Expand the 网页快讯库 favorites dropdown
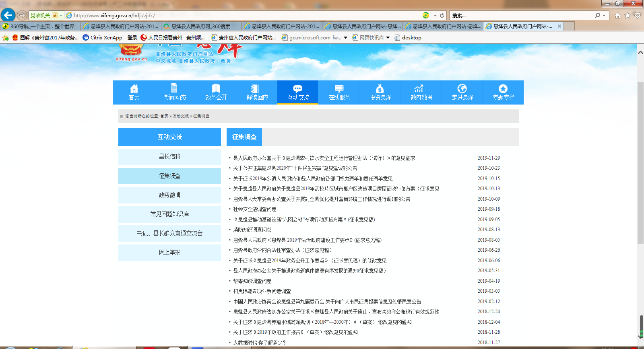Viewport: 644px width, 349px height. (x=388, y=37)
